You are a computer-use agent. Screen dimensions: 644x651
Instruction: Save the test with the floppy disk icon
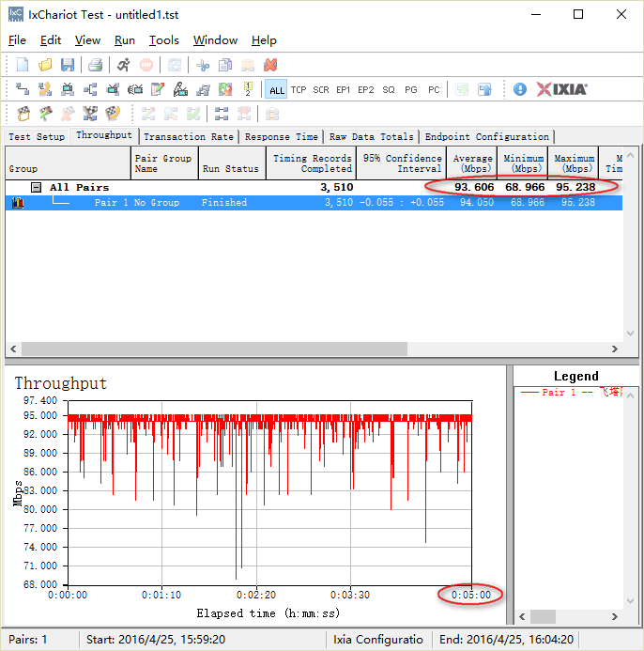[x=68, y=65]
